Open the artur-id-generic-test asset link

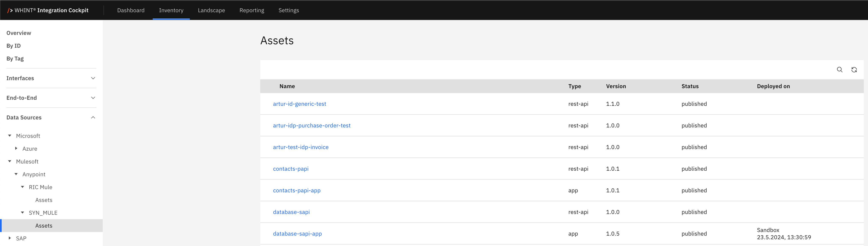299,104
